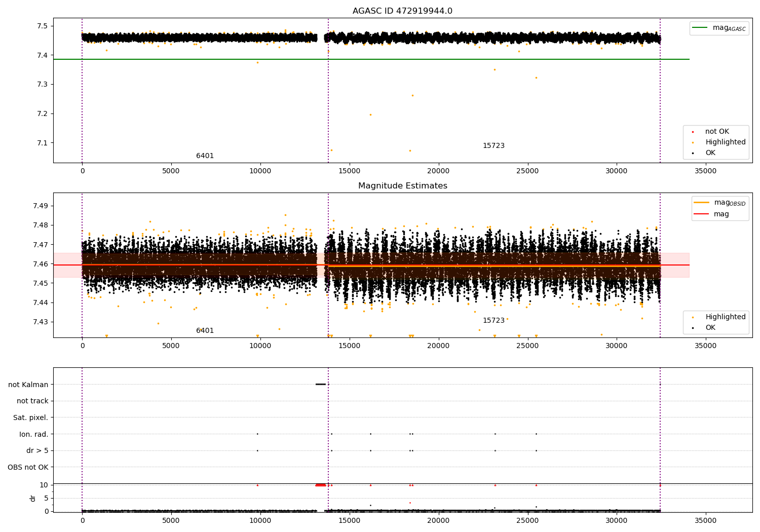
Task: Click the '7.5' y-tick on top plot
Action: point(42,26)
